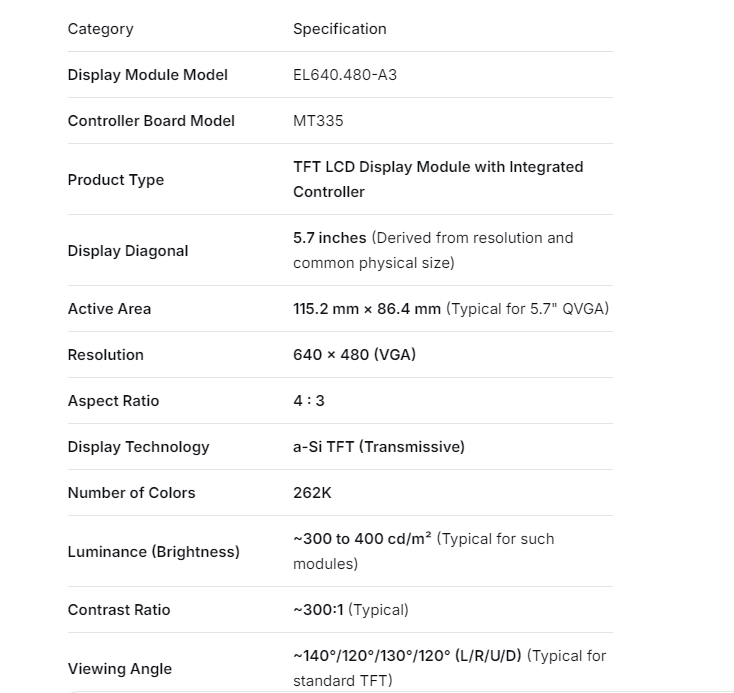Click the 'Controller Board Model' label

click(151, 121)
